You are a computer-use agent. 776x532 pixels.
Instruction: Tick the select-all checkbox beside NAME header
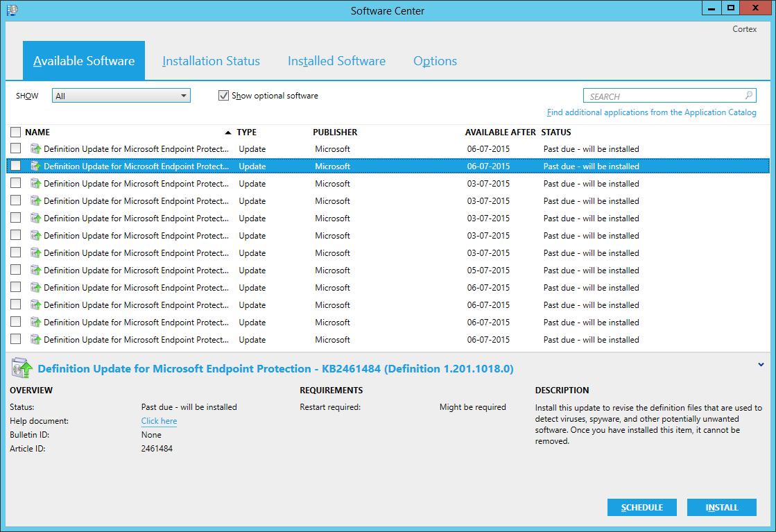15,132
